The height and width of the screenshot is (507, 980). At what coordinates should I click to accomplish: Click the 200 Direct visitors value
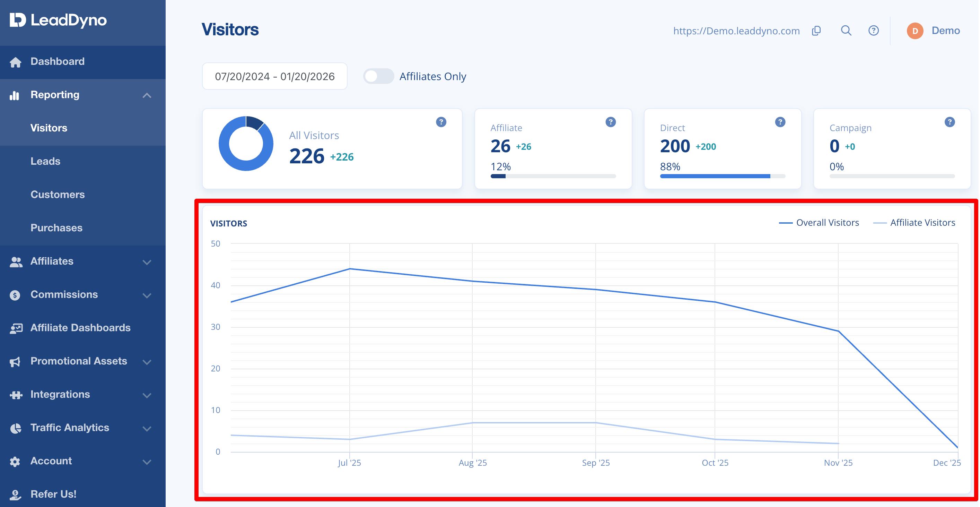[675, 146]
